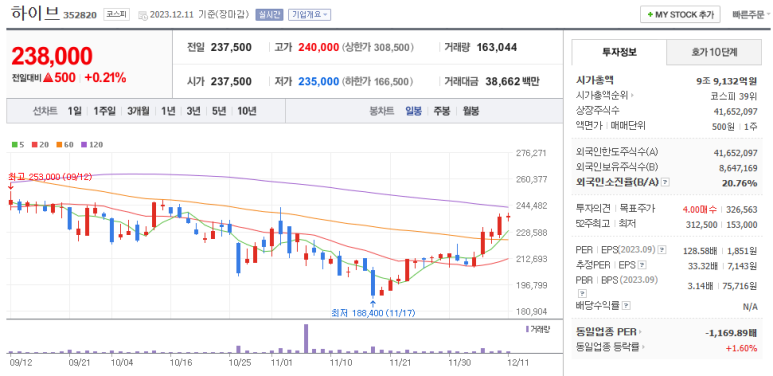Expand the 빠른주문 dropdown menu

click(749, 15)
